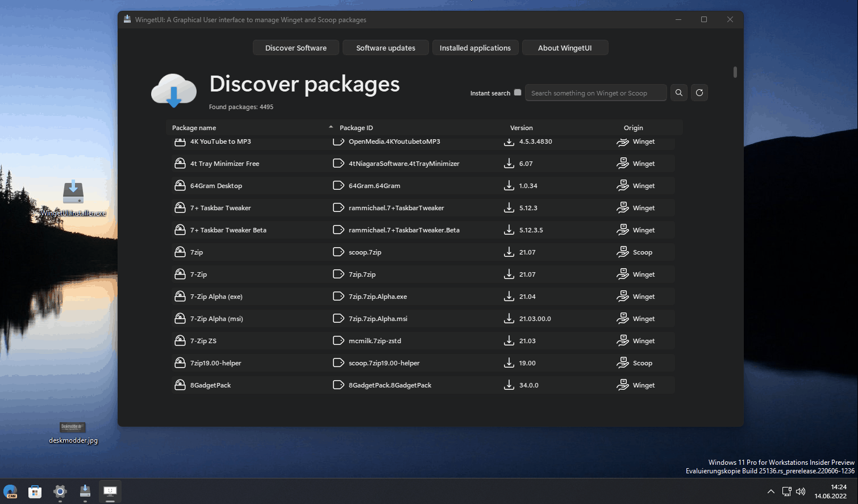Click the origin icon in the 7zip Scoop row
Screen dimensions: 858x504
pos(623,252)
